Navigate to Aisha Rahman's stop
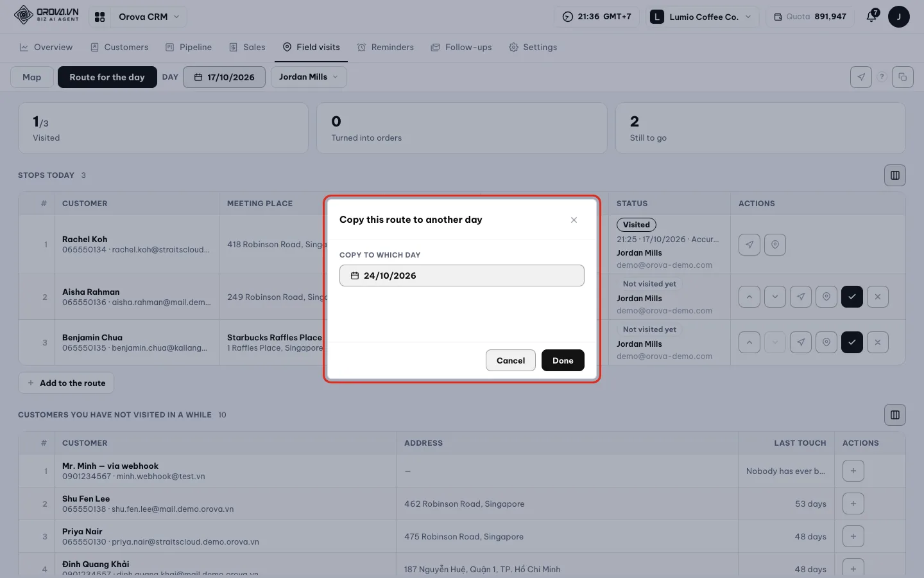Viewport: 924px width, 578px height. [801, 297]
